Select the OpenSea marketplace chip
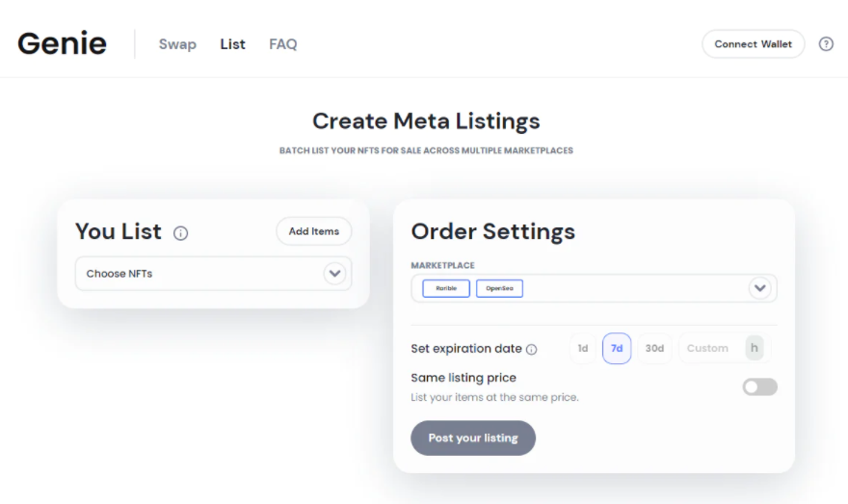 coord(499,288)
